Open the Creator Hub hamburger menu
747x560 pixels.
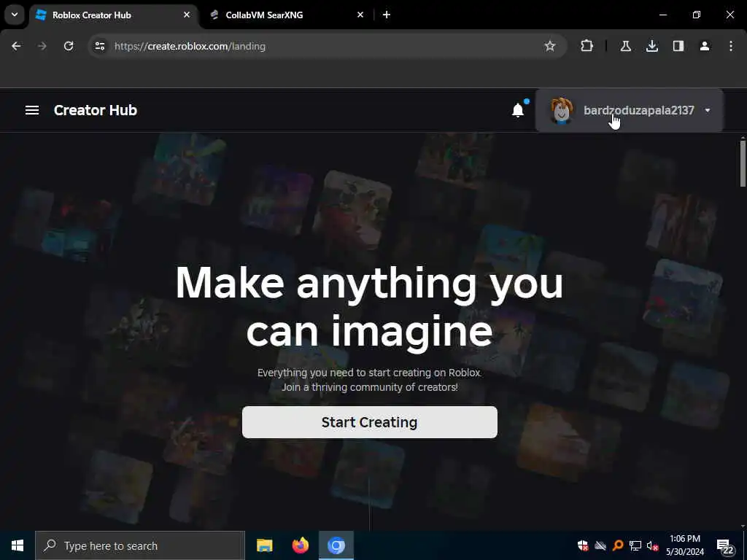coord(32,110)
